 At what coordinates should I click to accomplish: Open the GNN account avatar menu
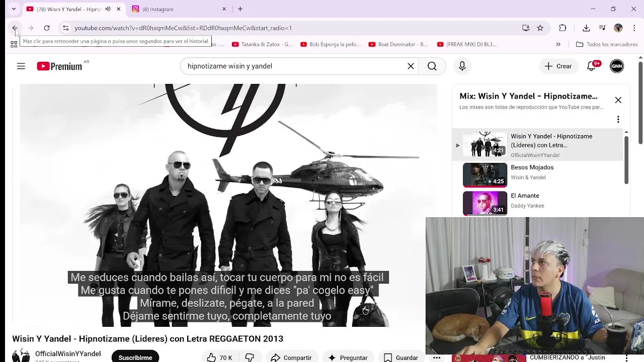(617, 66)
